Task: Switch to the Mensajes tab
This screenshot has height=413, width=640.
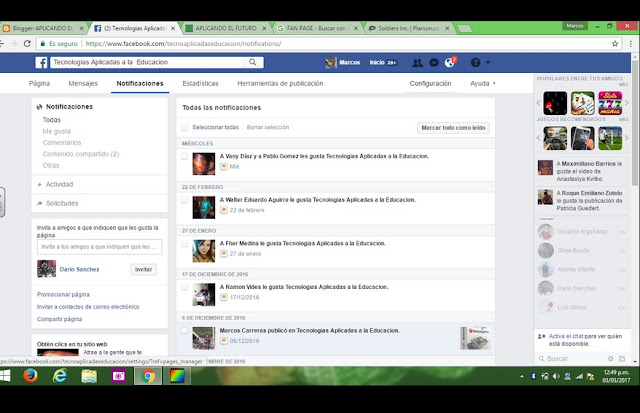Action: tap(83, 83)
